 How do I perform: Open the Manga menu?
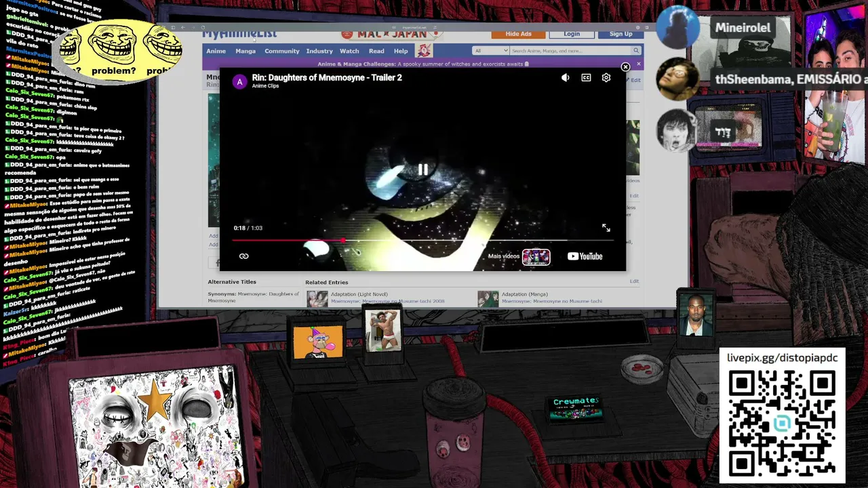pyautogui.click(x=245, y=51)
